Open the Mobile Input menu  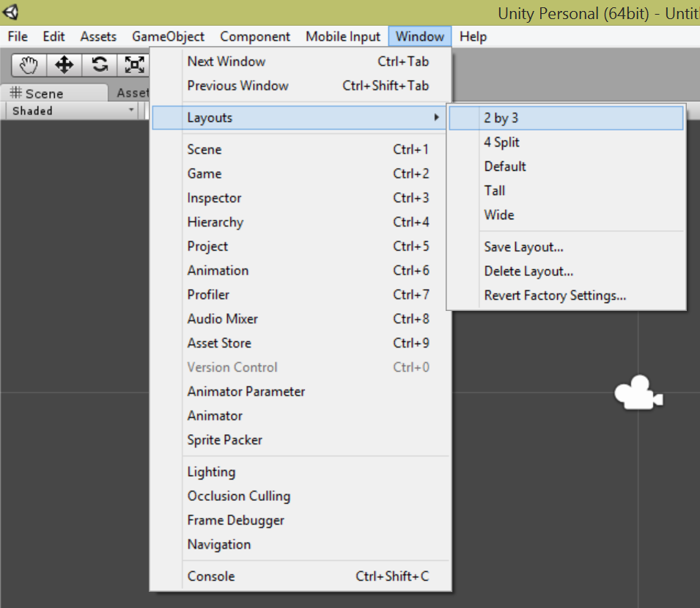(x=343, y=36)
